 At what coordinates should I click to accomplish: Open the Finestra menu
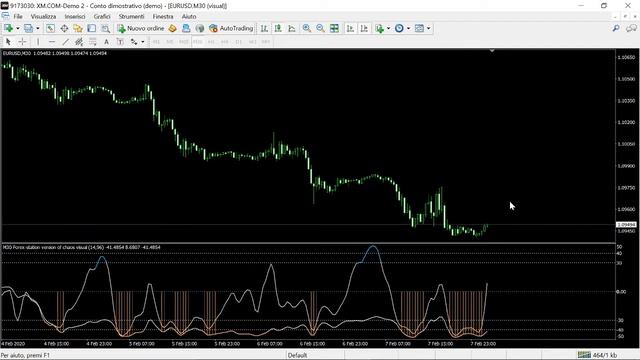click(x=163, y=16)
